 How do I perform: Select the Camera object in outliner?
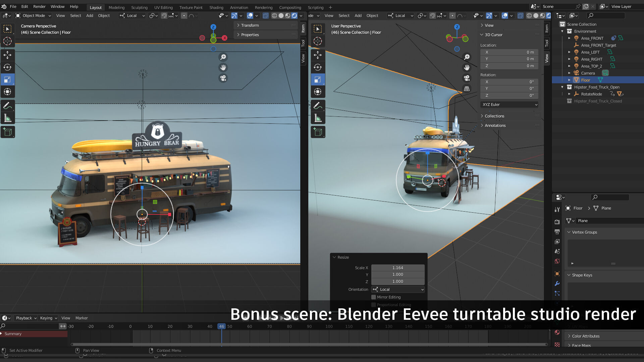(588, 73)
